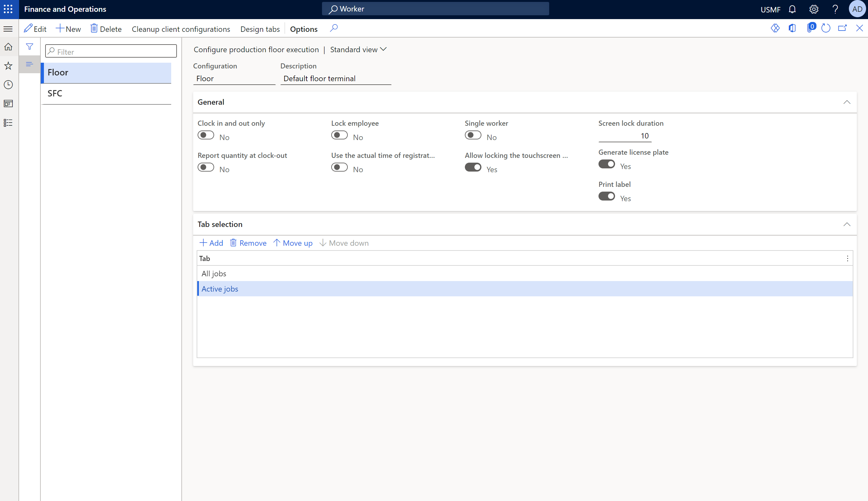Click the Move up button
The width and height of the screenshot is (868, 501).
(293, 243)
